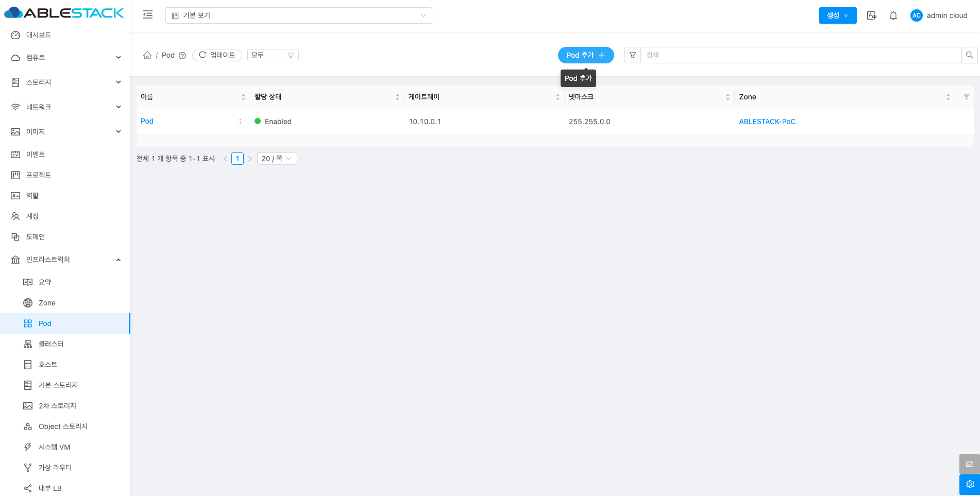Viewport: 980px width, 496px height.
Task: Collapse the sidebar using the menu fold icon
Action: click(x=148, y=15)
